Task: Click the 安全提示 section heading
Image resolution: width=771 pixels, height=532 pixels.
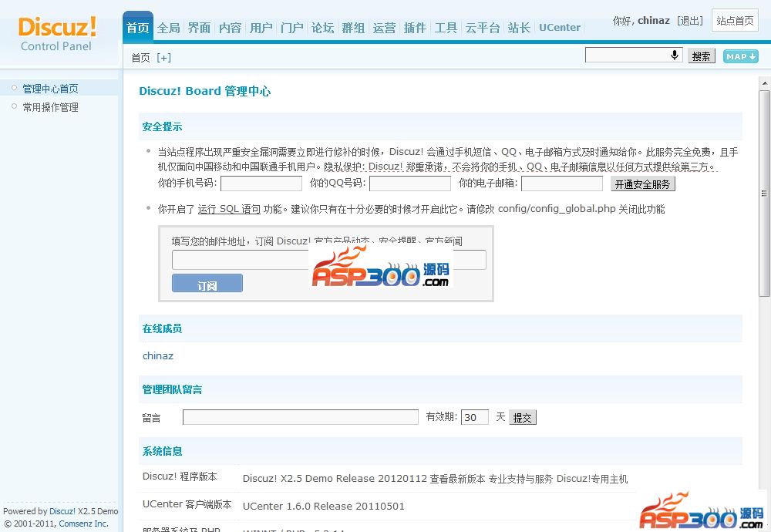Action: pos(162,126)
